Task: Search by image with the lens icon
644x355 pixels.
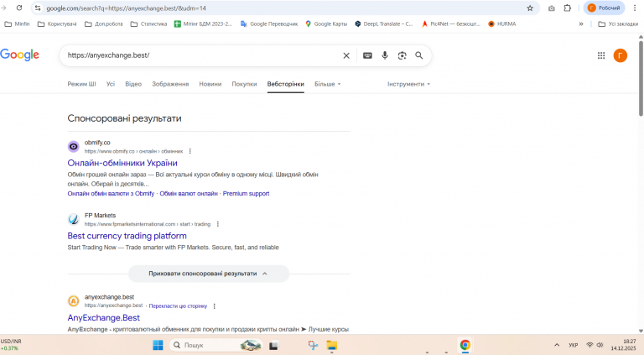Action: coord(402,55)
